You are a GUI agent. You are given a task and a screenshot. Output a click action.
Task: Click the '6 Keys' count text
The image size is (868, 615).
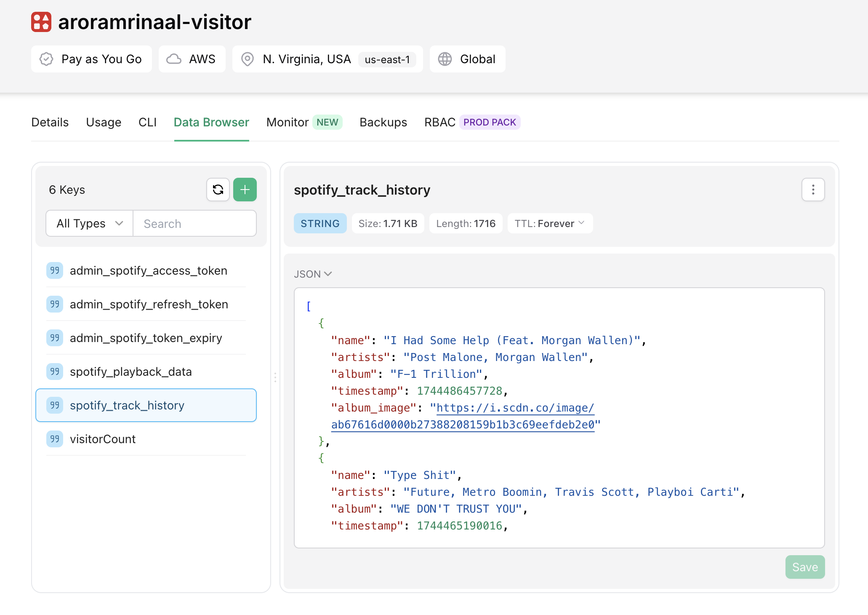67,190
